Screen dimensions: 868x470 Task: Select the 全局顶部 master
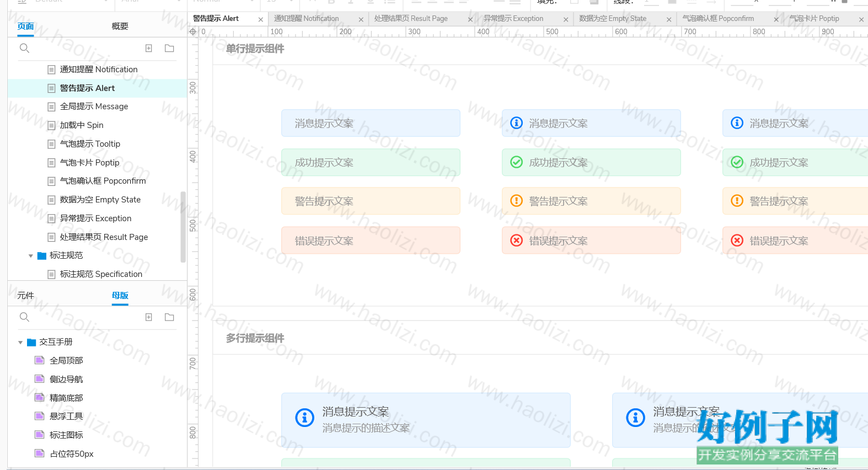[66, 361]
